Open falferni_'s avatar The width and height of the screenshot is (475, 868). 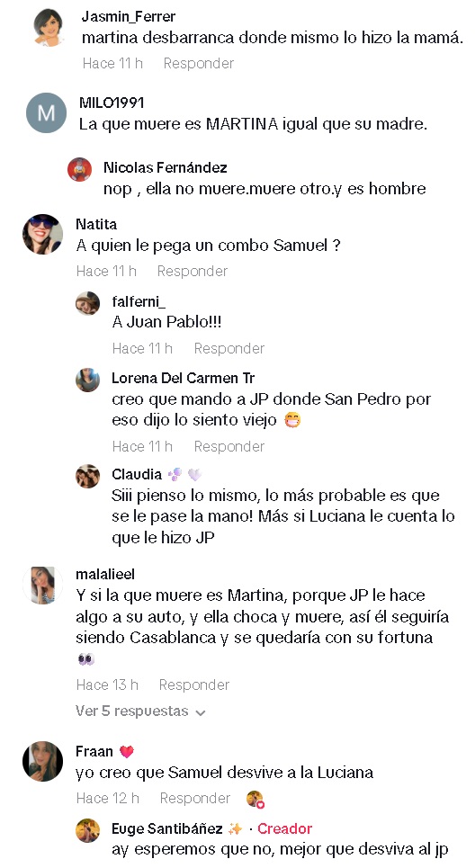point(87,303)
